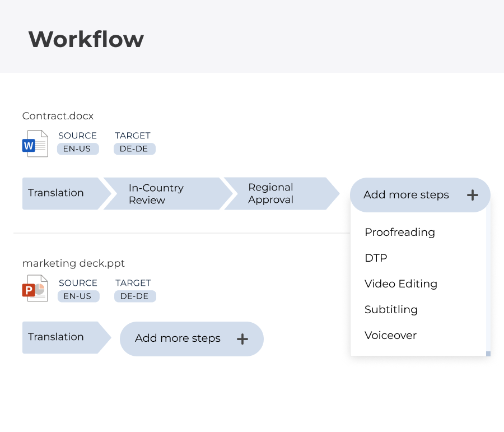
Task: Click the EN-US source tag on Contract.docx
Action: click(x=78, y=149)
